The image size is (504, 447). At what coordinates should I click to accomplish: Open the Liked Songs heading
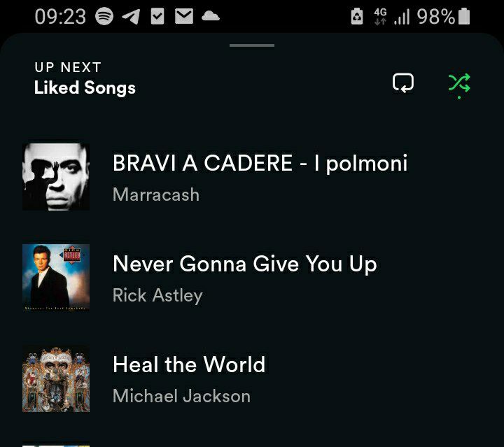85,87
